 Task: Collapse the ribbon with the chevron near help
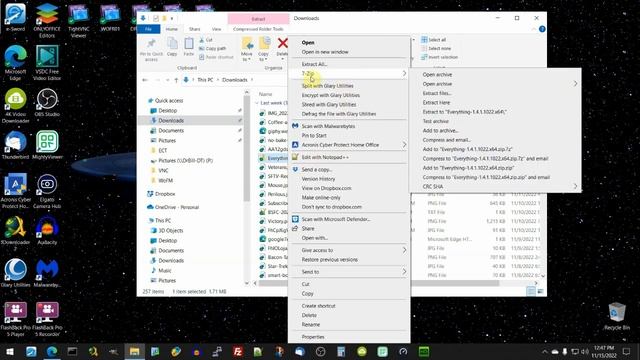click(x=534, y=29)
